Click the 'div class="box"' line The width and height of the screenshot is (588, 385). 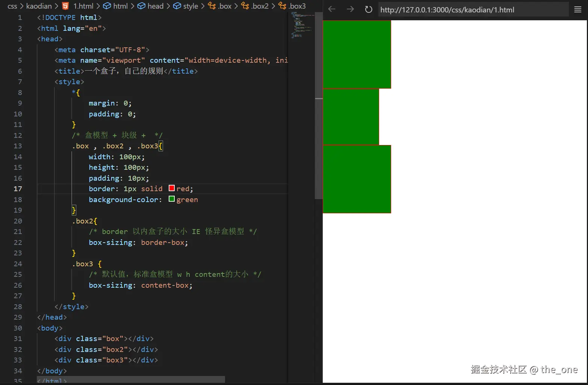click(104, 338)
